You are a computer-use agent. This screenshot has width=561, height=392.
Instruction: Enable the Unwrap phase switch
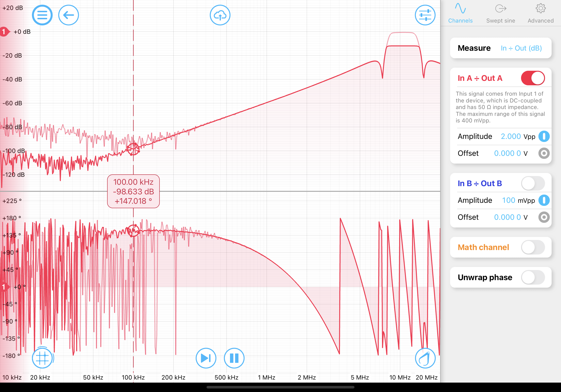[x=533, y=277]
